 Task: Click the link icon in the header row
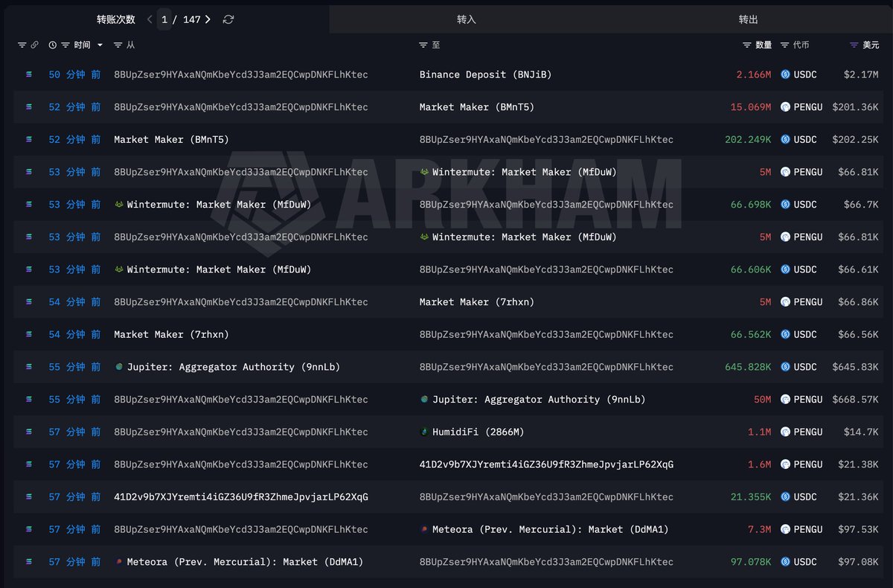[x=34, y=45]
